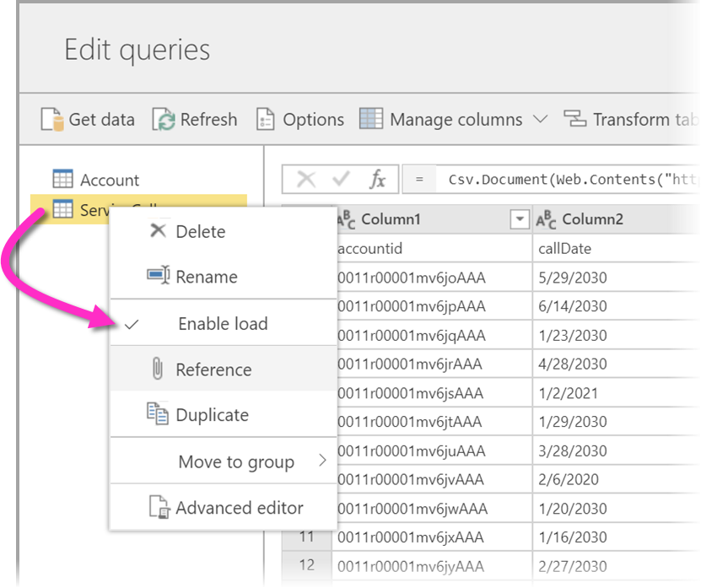
Task: Click the Get data icon
Action: click(x=52, y=120)
